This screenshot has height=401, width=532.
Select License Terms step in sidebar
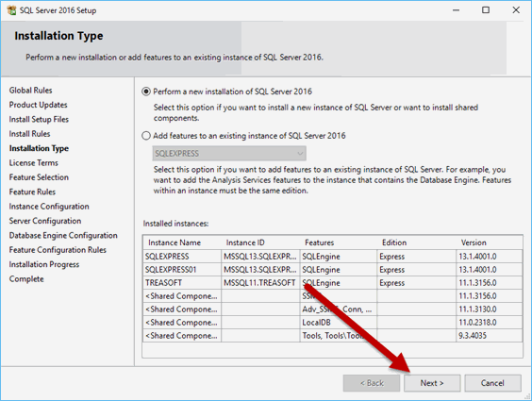pyautogui.click(x=34, y=163)
